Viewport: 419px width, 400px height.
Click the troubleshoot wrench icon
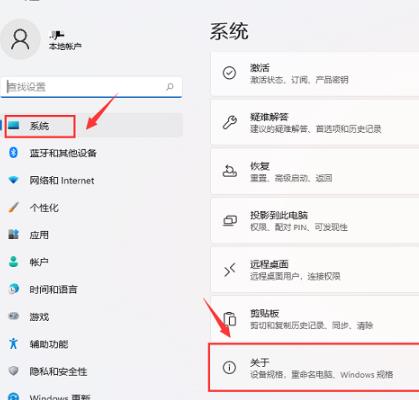[230, 122]
